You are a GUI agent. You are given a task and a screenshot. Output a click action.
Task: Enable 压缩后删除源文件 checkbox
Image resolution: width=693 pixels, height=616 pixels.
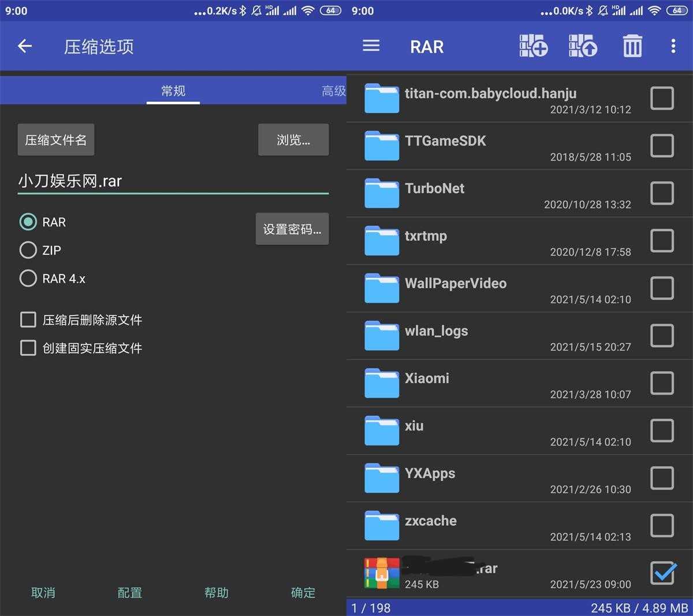tap(28, 320)
